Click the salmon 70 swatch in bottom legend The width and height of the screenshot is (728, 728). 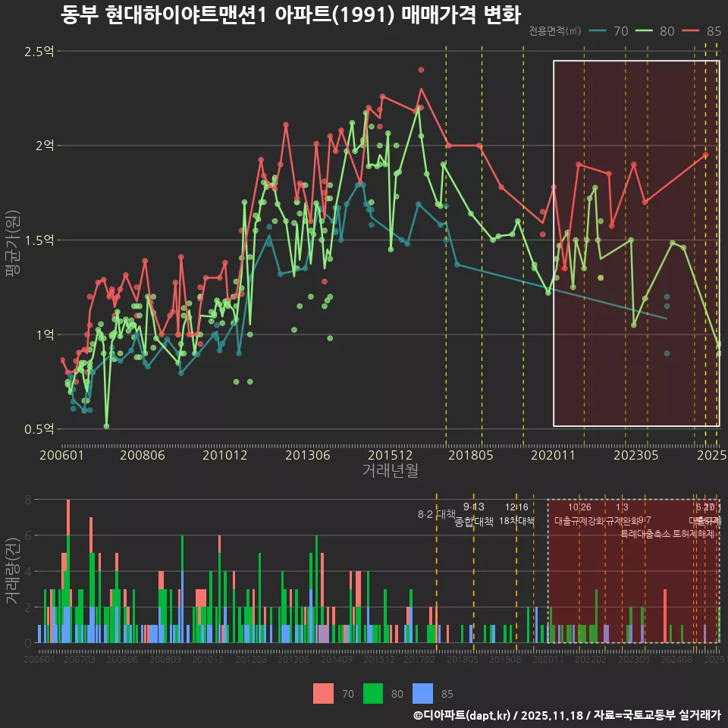click(323, 693)
